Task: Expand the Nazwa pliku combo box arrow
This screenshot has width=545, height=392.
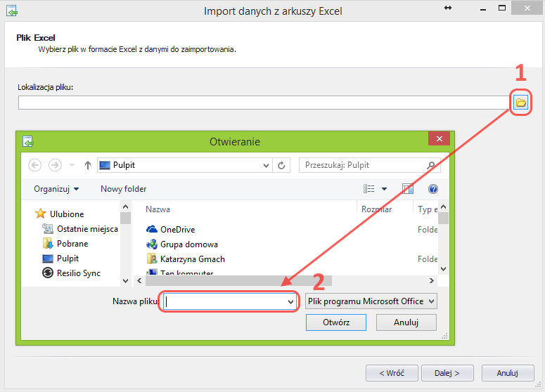Action: coord(290,301)
